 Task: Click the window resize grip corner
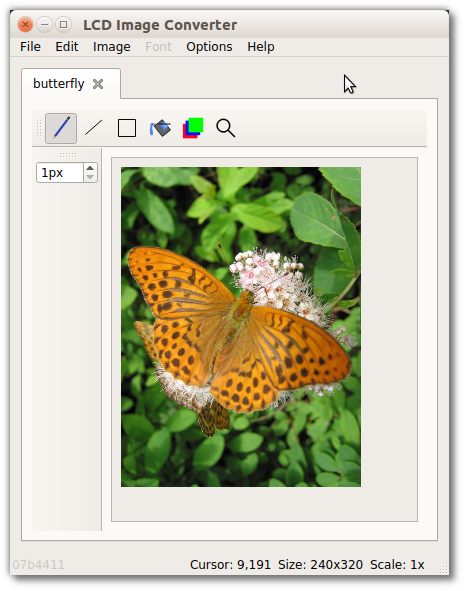(x=442, y=568)
